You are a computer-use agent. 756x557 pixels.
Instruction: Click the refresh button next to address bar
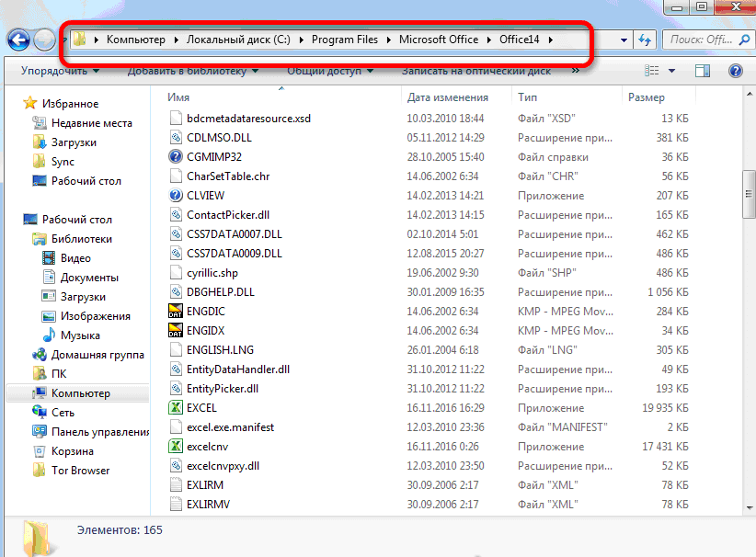[646, 40]
